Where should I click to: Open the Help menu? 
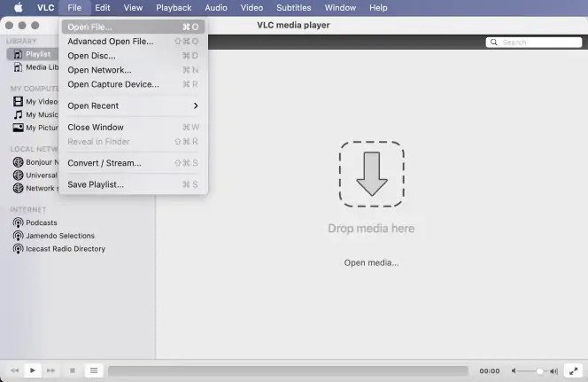[x=378, y=7]
